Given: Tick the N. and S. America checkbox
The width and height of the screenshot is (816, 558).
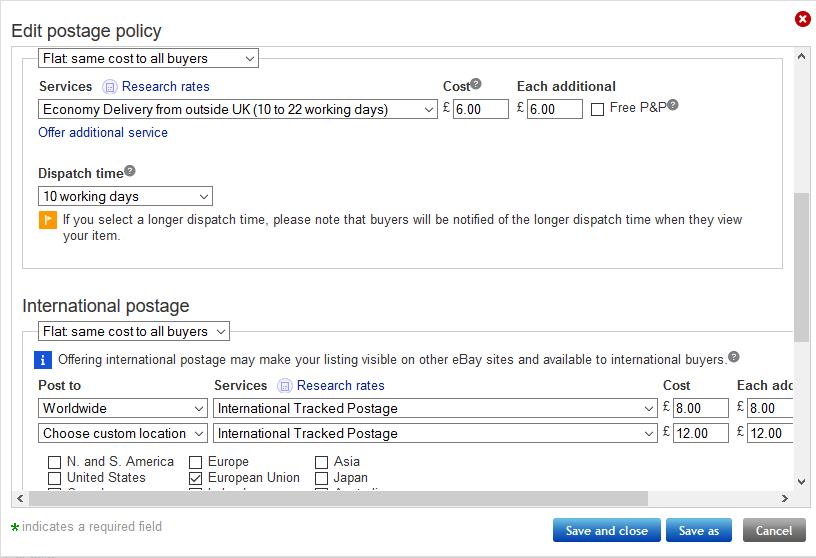Looking at the screenshot, I should (55, 463).
